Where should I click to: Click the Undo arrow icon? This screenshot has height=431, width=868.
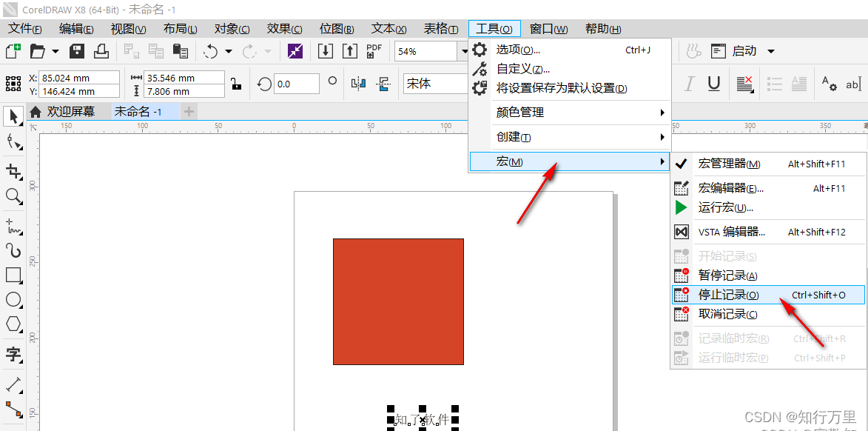pos(211,52)
